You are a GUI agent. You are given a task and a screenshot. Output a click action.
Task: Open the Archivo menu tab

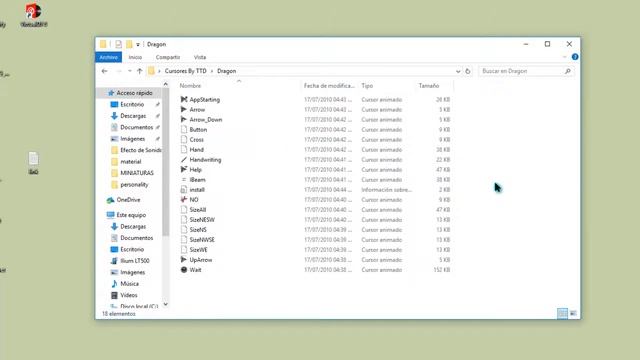click(x=109, y=57)
